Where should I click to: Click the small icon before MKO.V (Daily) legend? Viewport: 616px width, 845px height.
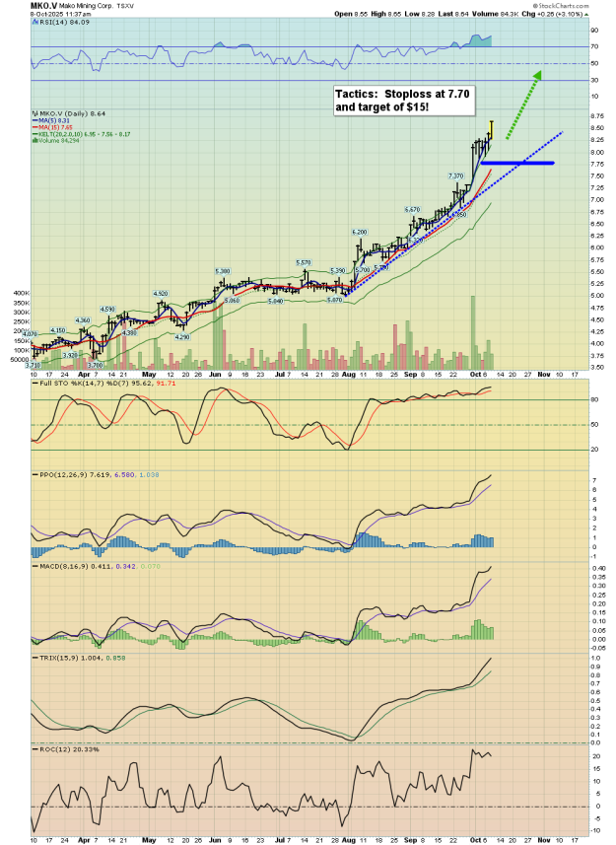tap(34, 113)
